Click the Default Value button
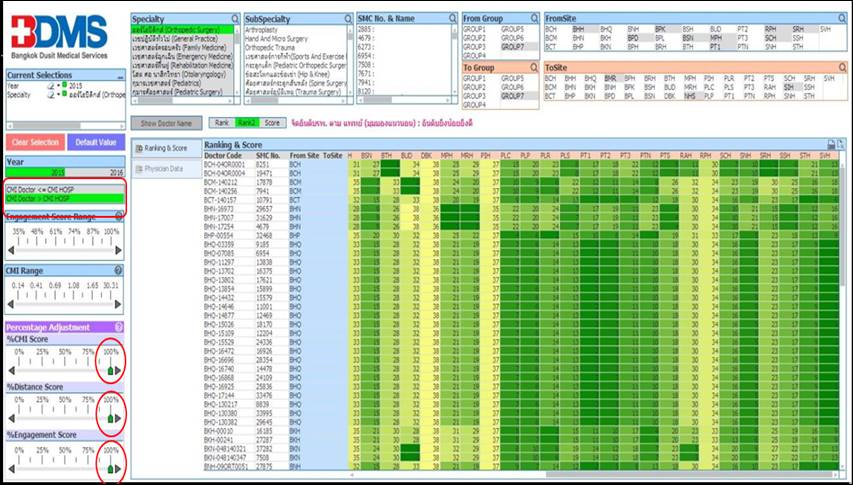Image resolution: width=853 pixels, height=485 pixels. click(x=96, y=142)
